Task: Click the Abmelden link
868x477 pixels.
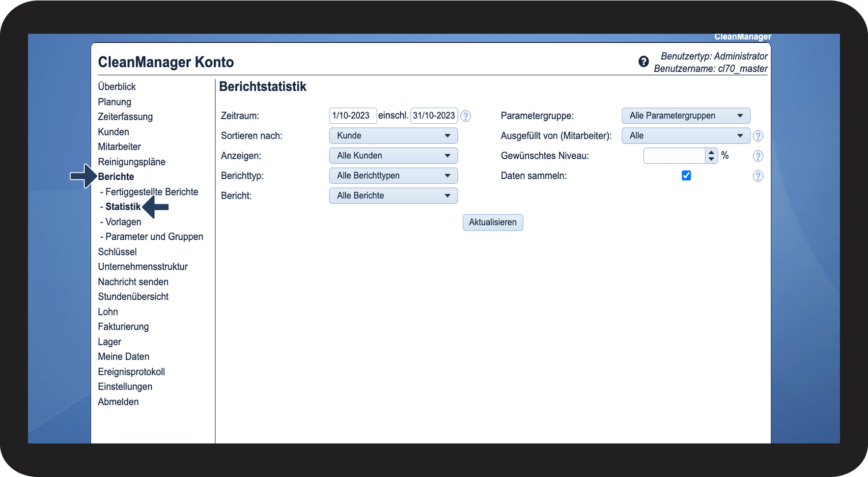Action: tap(118, 402)
